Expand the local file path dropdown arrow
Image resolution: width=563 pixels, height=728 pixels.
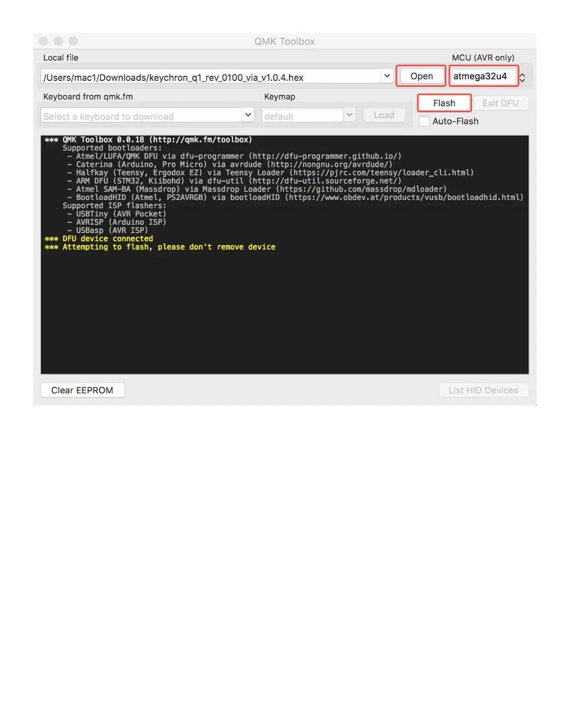click(387, 76)
